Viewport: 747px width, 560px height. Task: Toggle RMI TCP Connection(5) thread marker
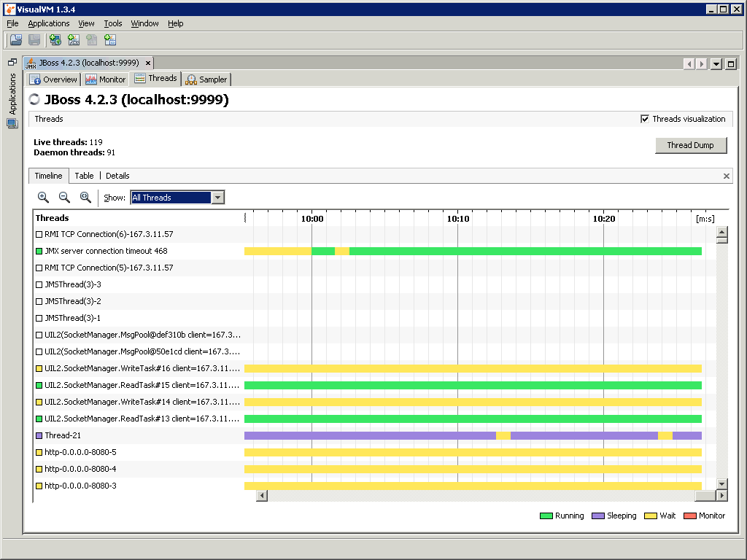point(39,268)
